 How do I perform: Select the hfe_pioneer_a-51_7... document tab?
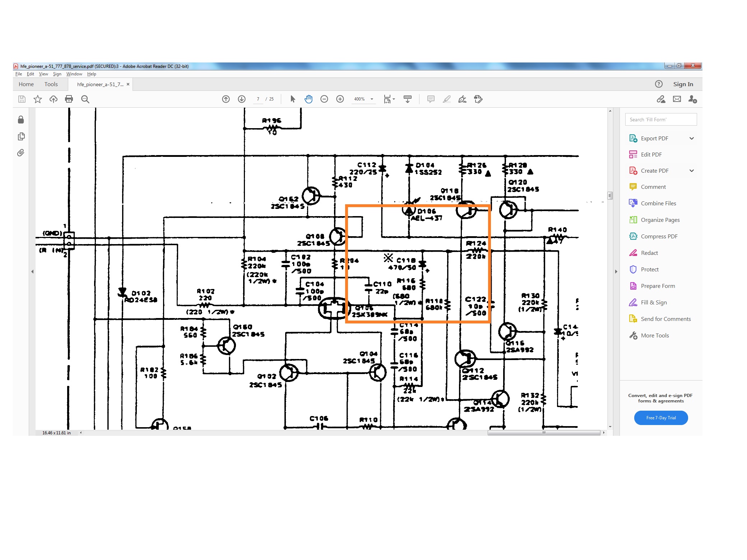tap(100, 84)
